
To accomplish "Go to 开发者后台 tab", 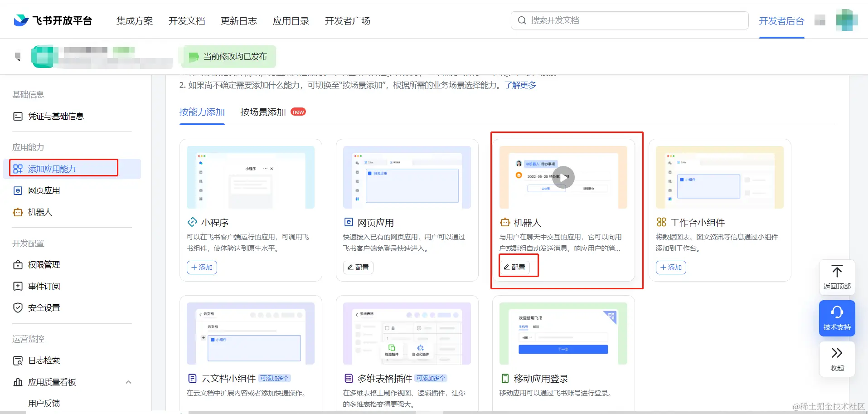I will (781, 21).
